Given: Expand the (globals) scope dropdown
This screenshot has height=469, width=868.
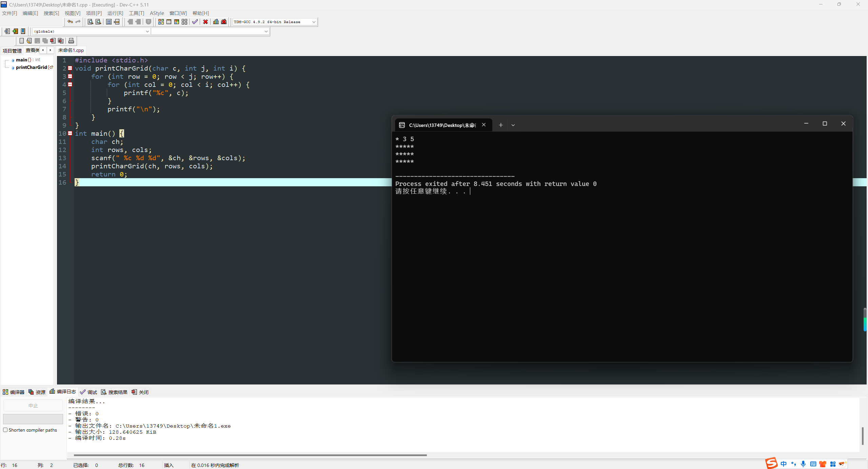Looking at the screenshot, I should tap(147, 31).
